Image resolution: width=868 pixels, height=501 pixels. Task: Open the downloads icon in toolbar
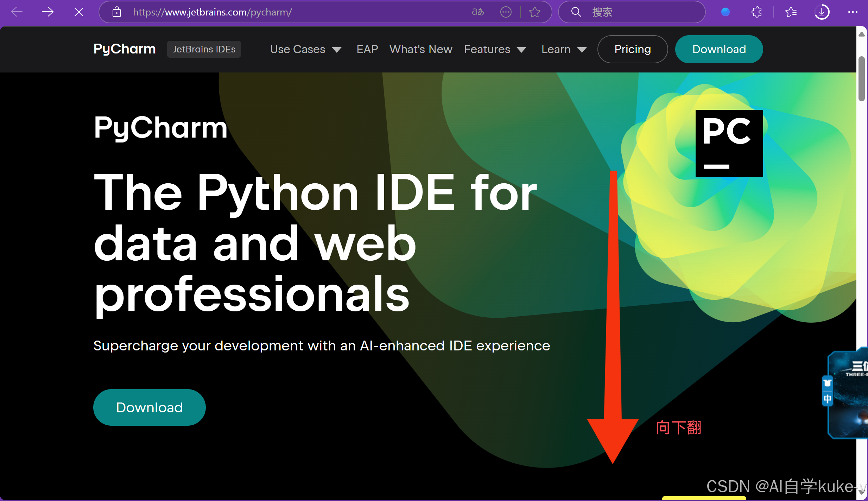click(x=822, y=12)
